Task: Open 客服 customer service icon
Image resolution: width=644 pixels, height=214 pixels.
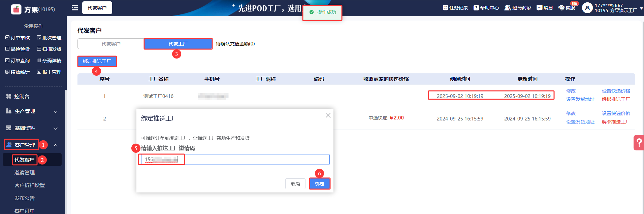Action: coord(561,8)
